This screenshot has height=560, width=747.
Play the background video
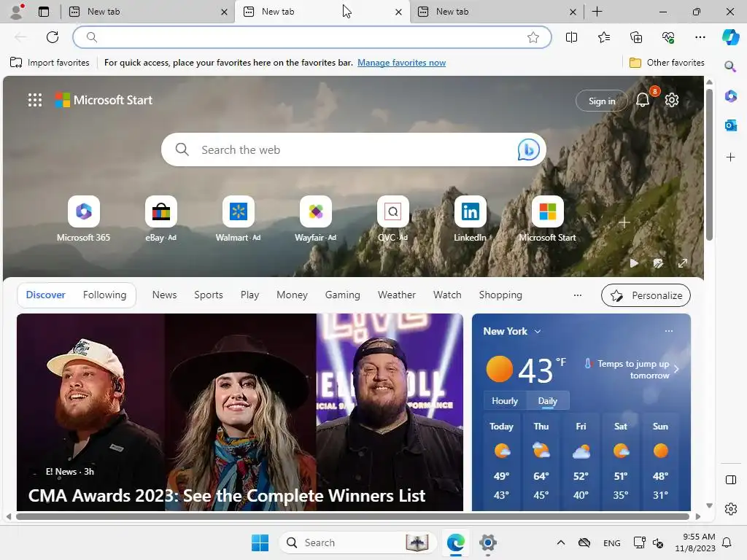point(634,263)
